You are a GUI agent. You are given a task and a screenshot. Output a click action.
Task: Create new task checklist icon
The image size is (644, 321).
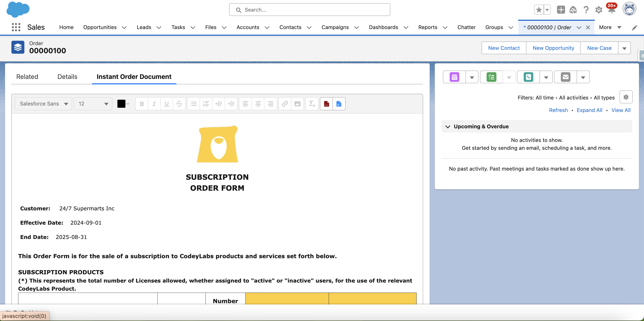[491, 77]
